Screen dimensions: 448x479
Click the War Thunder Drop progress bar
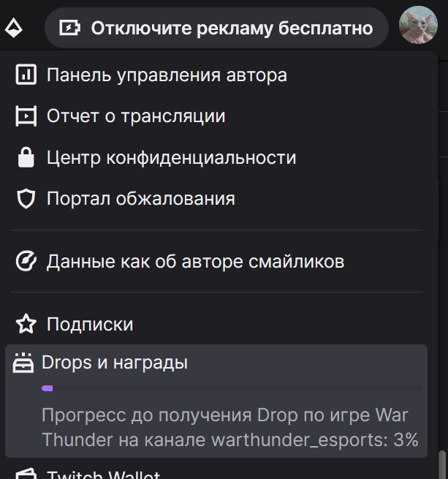point(232,388)
